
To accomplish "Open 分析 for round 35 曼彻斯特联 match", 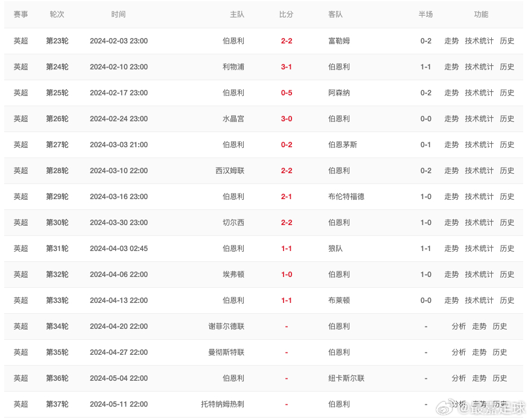I will (459, 352).
